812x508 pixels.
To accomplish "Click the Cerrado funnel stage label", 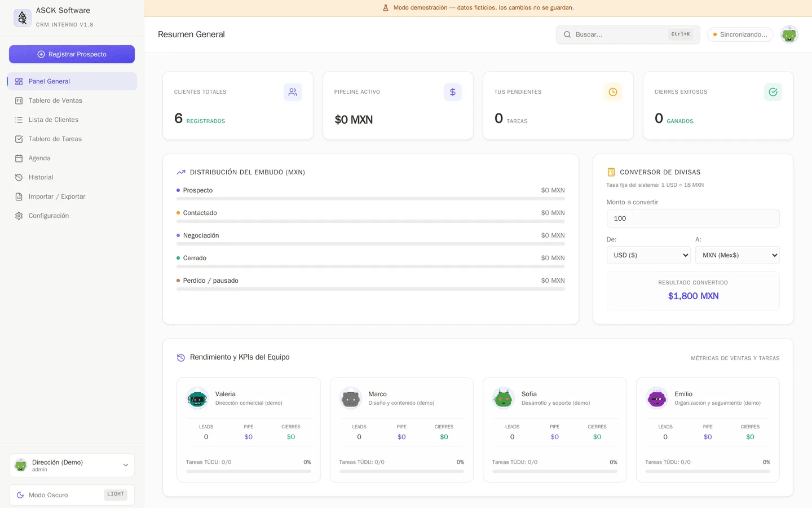I will click(x=195, y=258).
